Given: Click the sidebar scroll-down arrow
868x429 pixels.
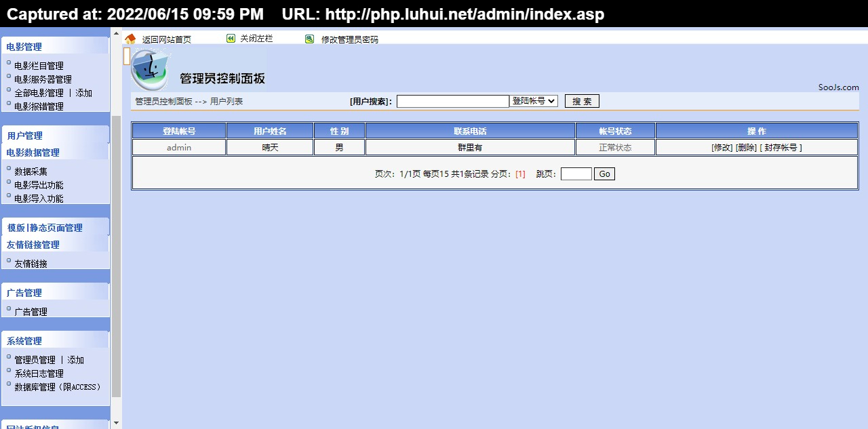Looking at the screenshot, I should coord(116,423).
